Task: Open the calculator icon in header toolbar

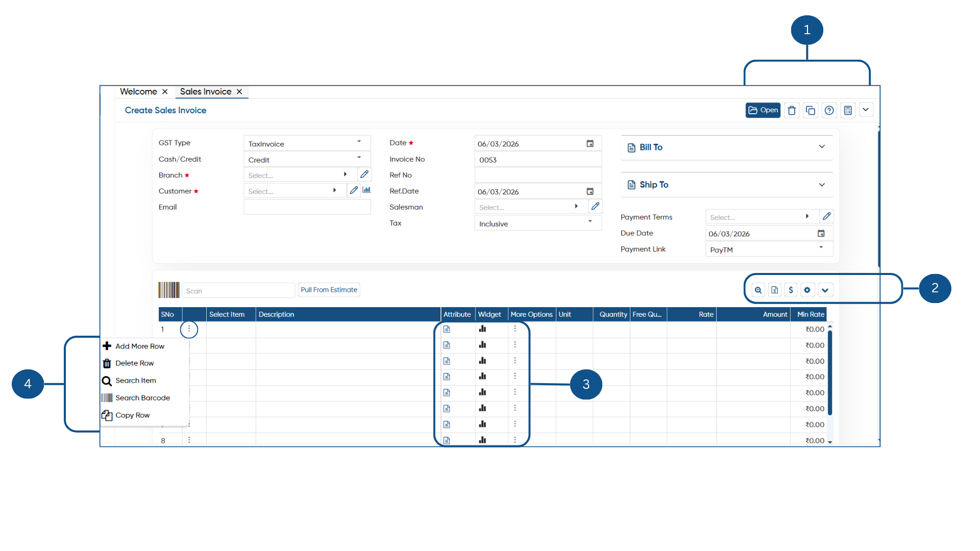Action: (x=848, y=110)
